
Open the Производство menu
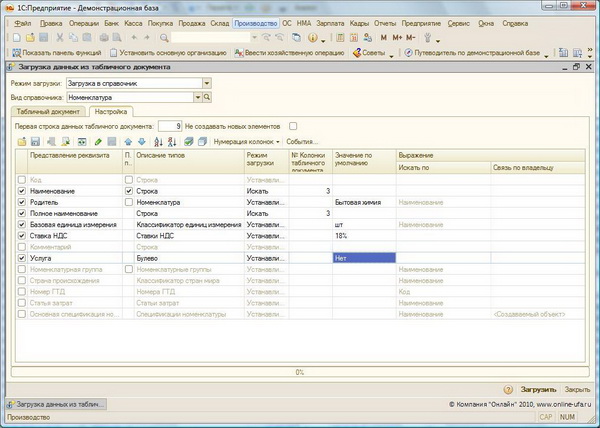256,23
